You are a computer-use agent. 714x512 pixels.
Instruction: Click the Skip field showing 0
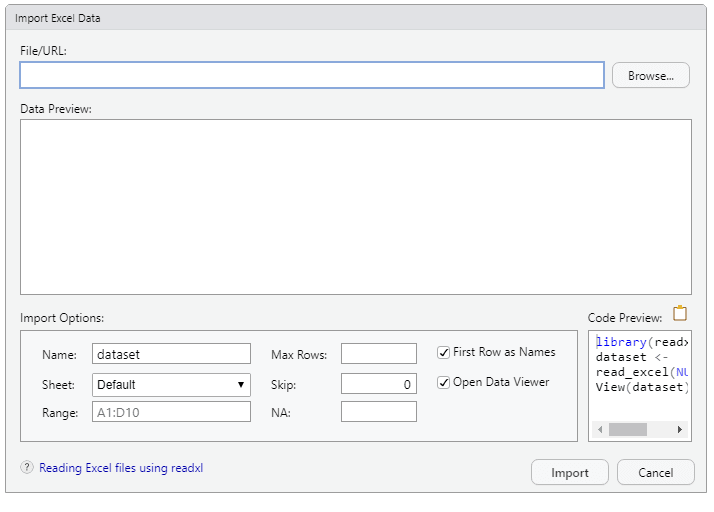click(379, 384)
